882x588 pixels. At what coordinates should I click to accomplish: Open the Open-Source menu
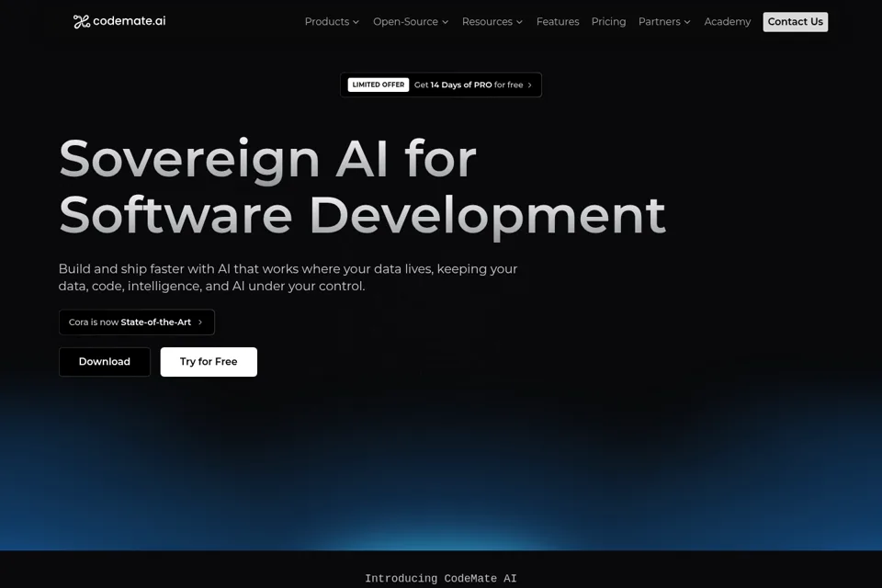405,21
